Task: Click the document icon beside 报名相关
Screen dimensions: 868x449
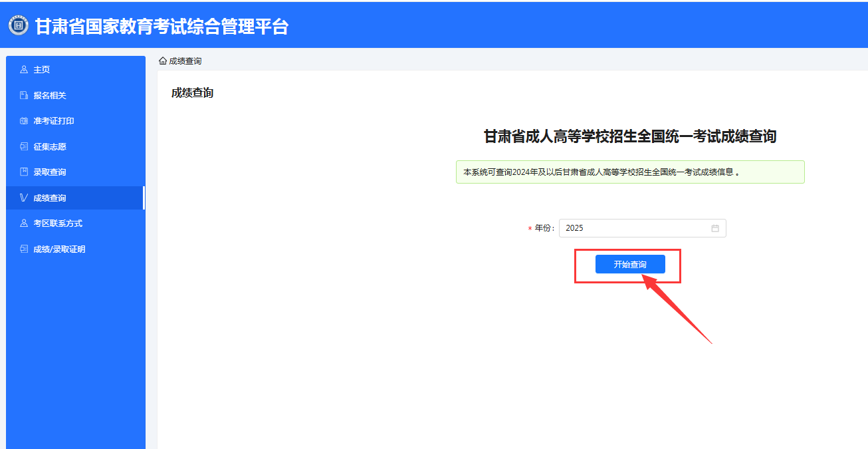Action: tap(24, 95)
